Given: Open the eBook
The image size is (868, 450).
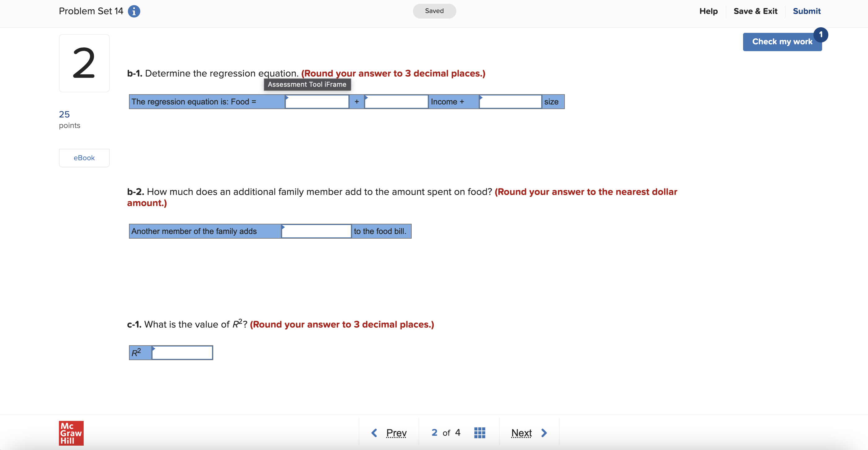Looking at the screenshot, I should tap(84, 158).
